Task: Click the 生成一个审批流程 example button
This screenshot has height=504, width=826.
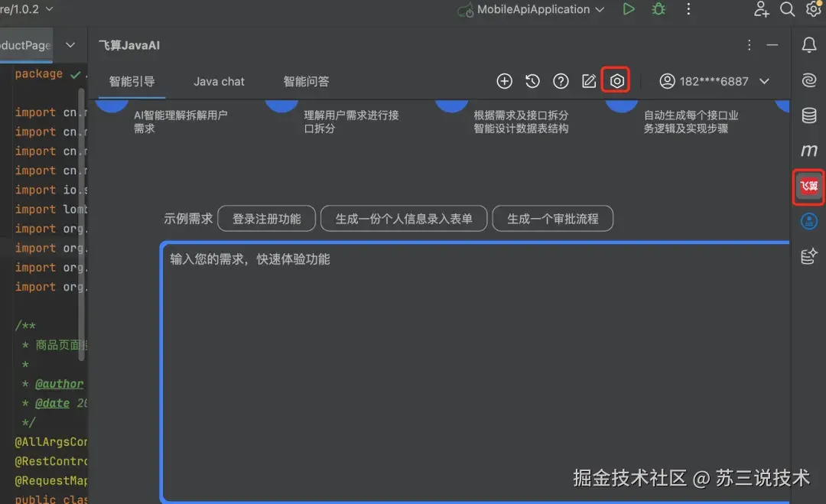Action: 553,219
